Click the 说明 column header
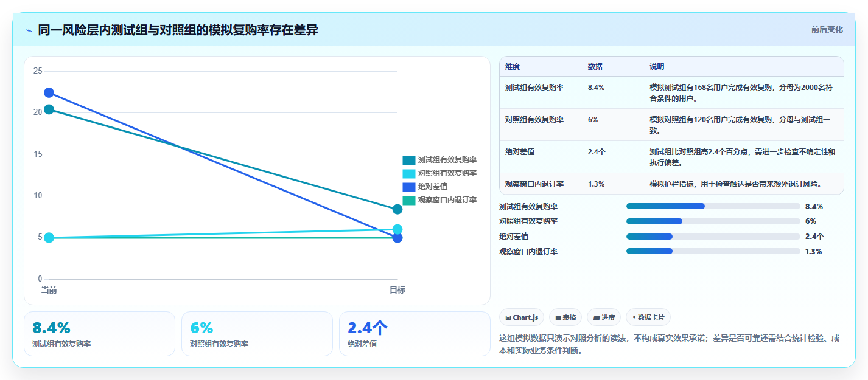 click(x=657, y=66)
